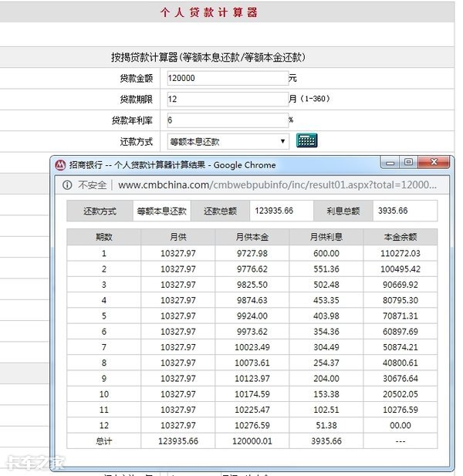Click balance 70871.31 in period 5
463x476 pixels.
coord(400,316)
